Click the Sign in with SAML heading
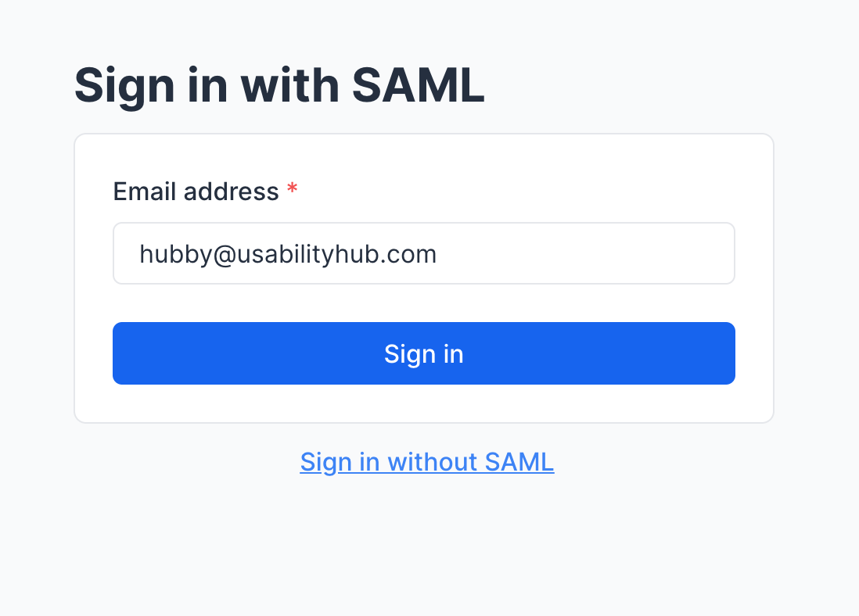The image size is (859, 616). pyautogui.click(x=279, y=86)
